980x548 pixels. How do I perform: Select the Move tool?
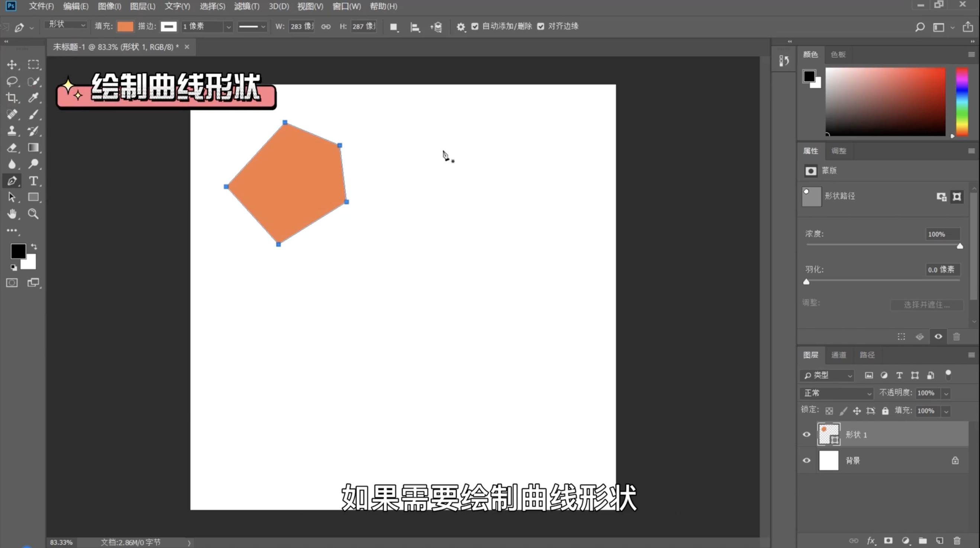(x=12, y=65)
